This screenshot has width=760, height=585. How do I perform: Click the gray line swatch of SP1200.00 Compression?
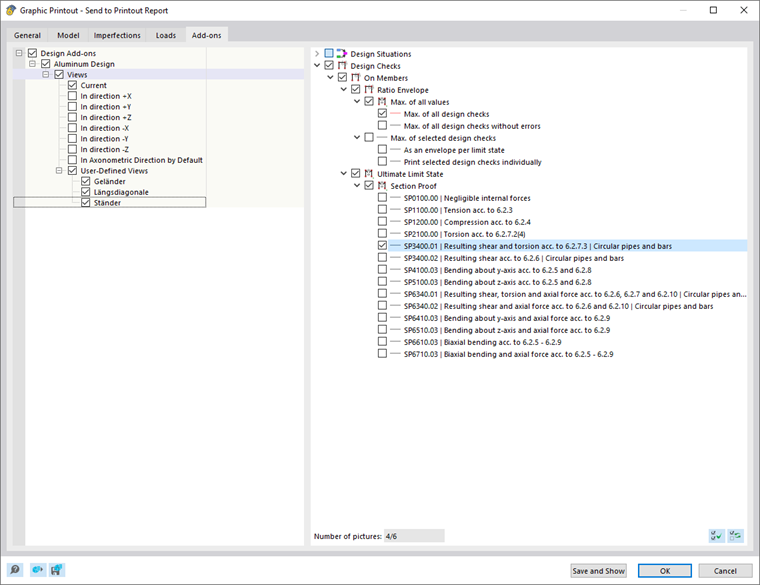point(396,222)
